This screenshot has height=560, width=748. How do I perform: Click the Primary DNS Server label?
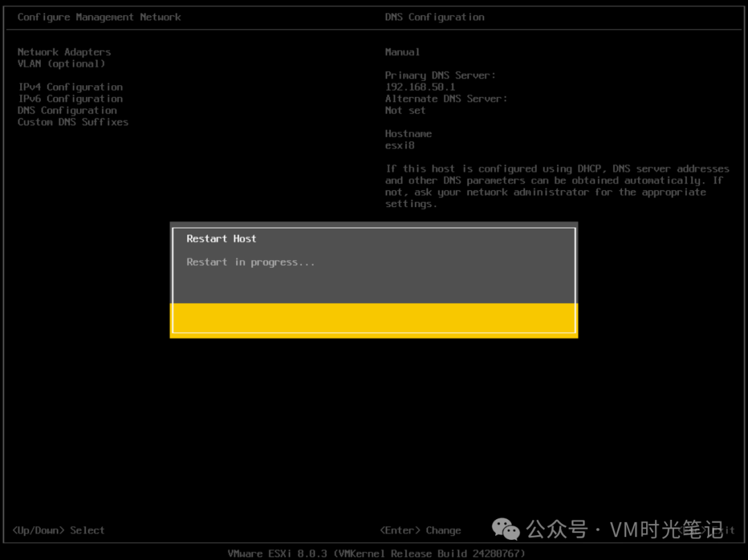coord(440,75)
